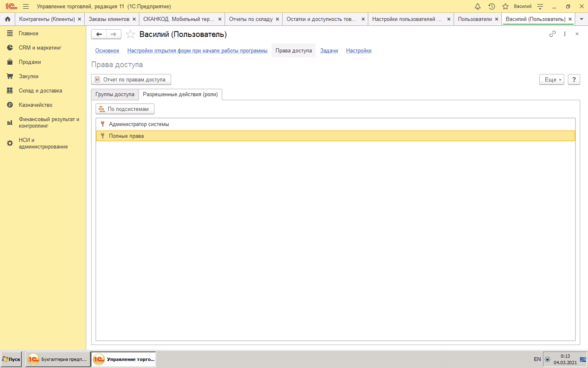The image size is (588, 368).
Task: Open the form's three-dot more menu
Action: (565, 34)
